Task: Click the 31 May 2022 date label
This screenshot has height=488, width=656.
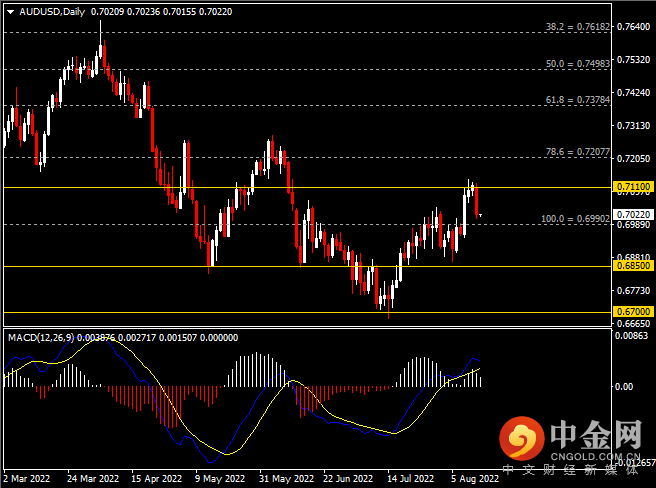Action: (x=286, y=478)
